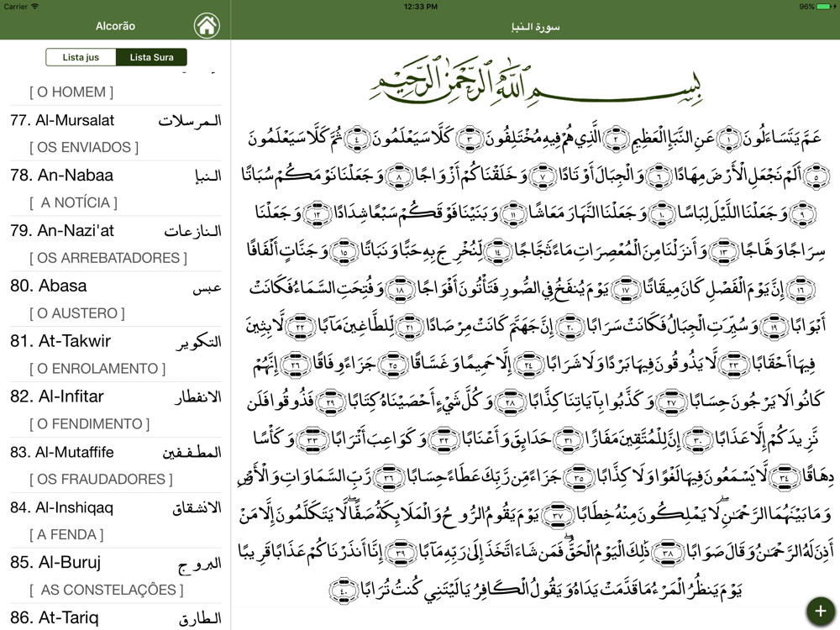Tap the verse 1 end marker
840x630 pixels.
[x=729, y=139]
